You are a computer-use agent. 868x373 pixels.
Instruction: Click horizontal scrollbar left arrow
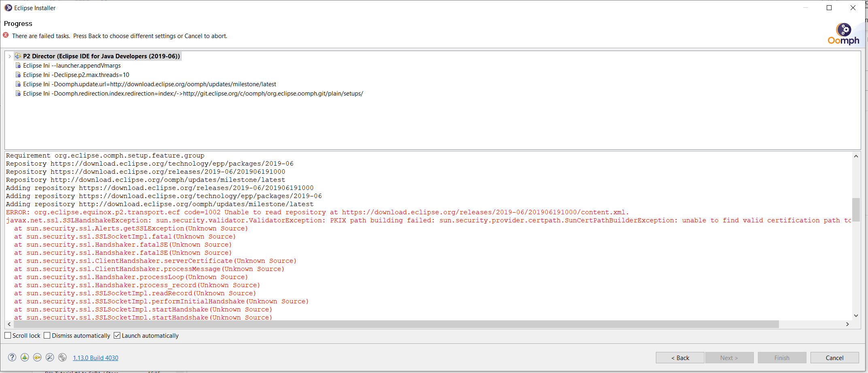tap(9, 324)
